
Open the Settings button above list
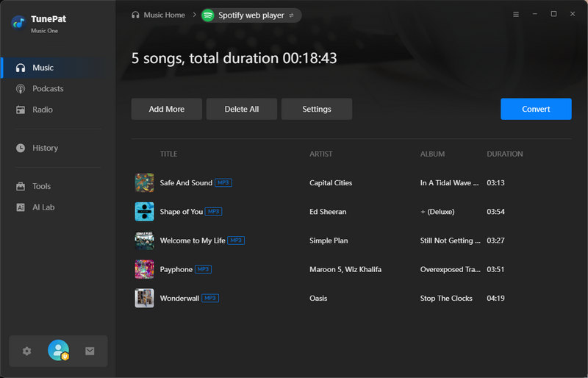coord(317,109)
